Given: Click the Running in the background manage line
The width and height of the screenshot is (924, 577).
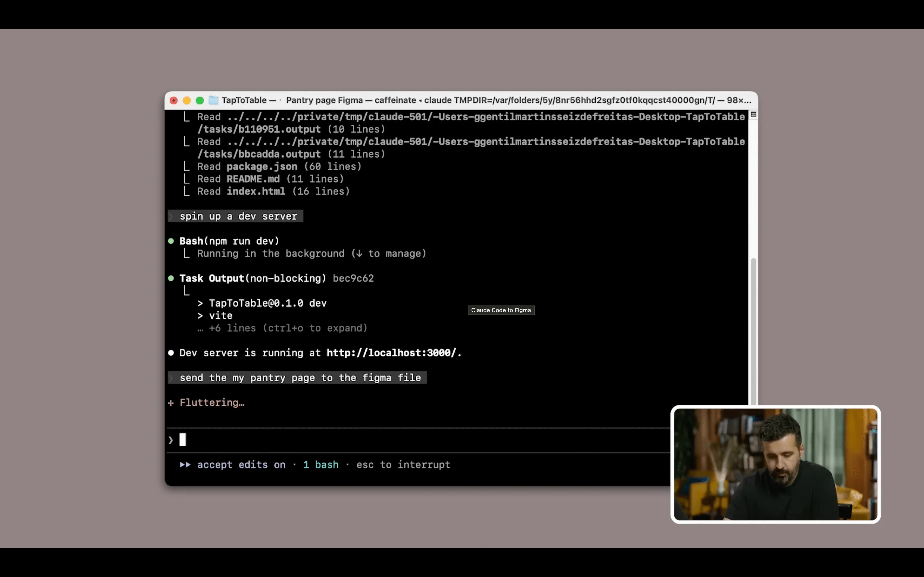Looking at the screenshot, I should (311, 254).
